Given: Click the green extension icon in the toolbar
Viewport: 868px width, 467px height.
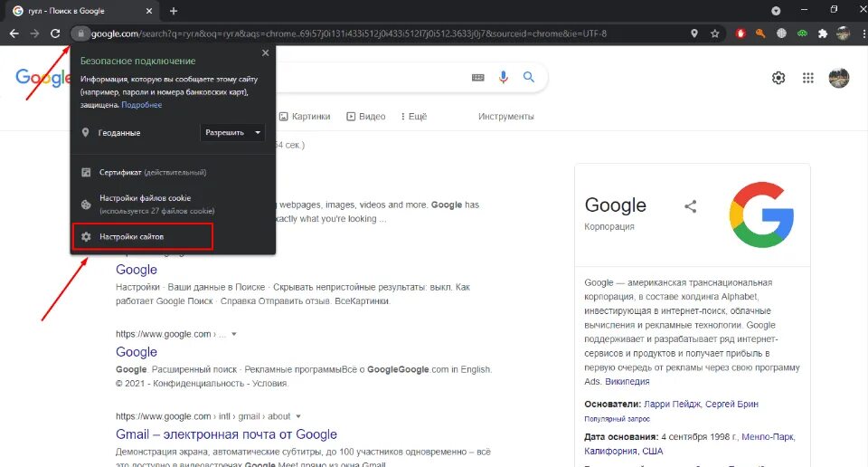Looking at the screenshot, I should click(x=802, y=33).
